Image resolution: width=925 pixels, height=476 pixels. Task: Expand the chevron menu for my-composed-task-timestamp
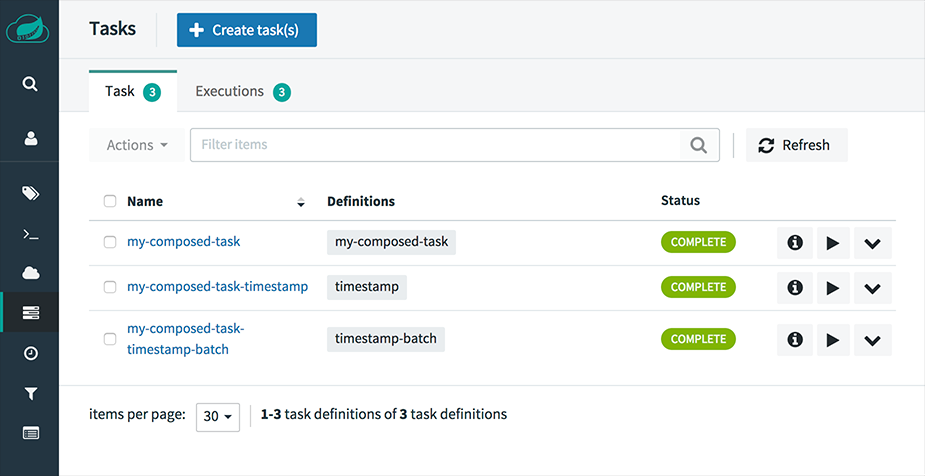(x=872, y=288)
